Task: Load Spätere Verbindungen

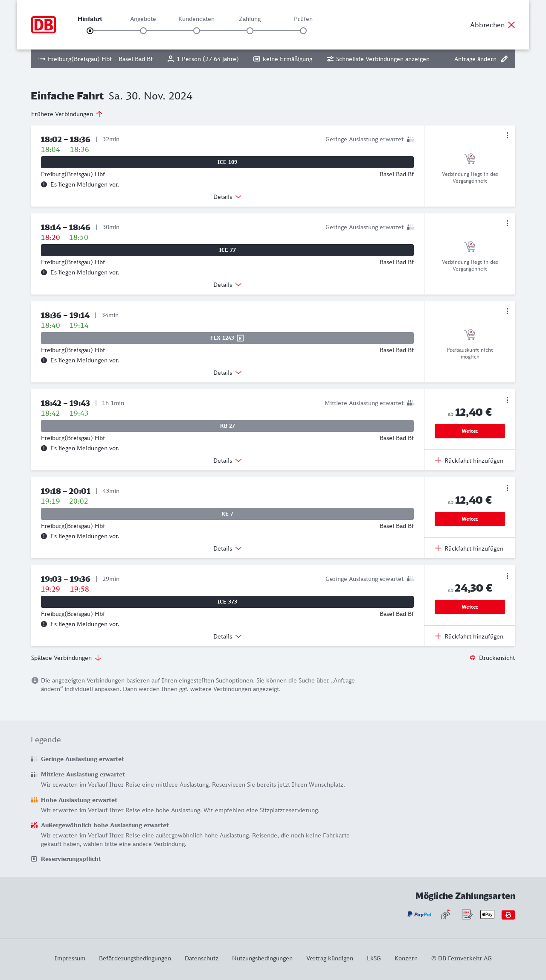Action: tap(66, 658)
